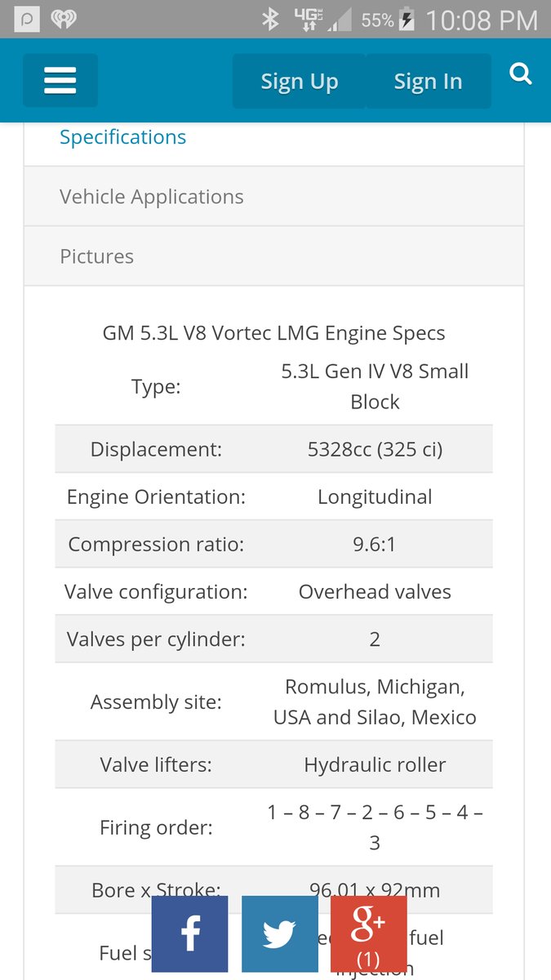This screenshot has height=980, width=551.
Task: Tap the iHeartRadio notification icon
Action: (63, 20)
